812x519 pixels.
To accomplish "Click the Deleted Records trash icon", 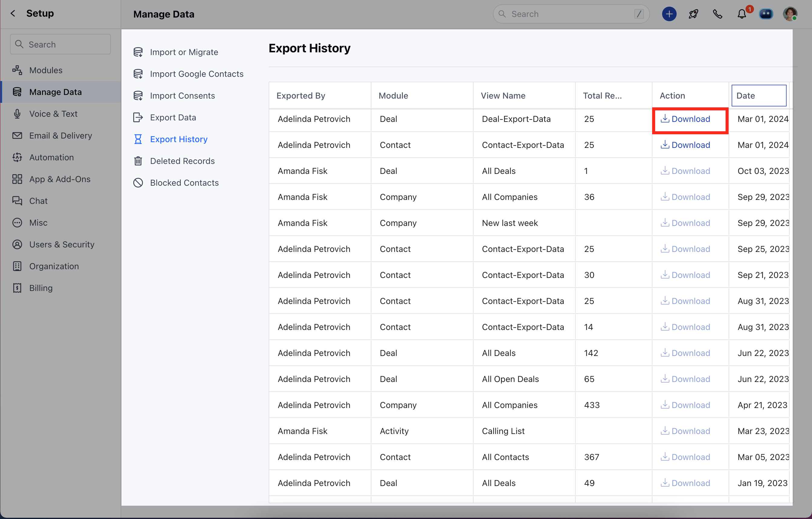I will (138, 161).
